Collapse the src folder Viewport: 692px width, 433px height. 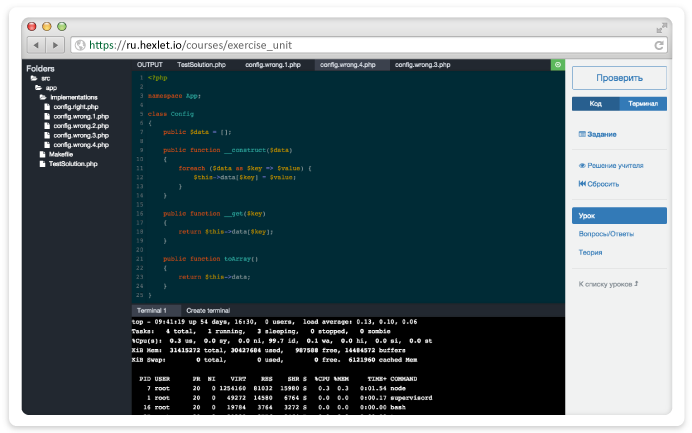tap(33, 78)
